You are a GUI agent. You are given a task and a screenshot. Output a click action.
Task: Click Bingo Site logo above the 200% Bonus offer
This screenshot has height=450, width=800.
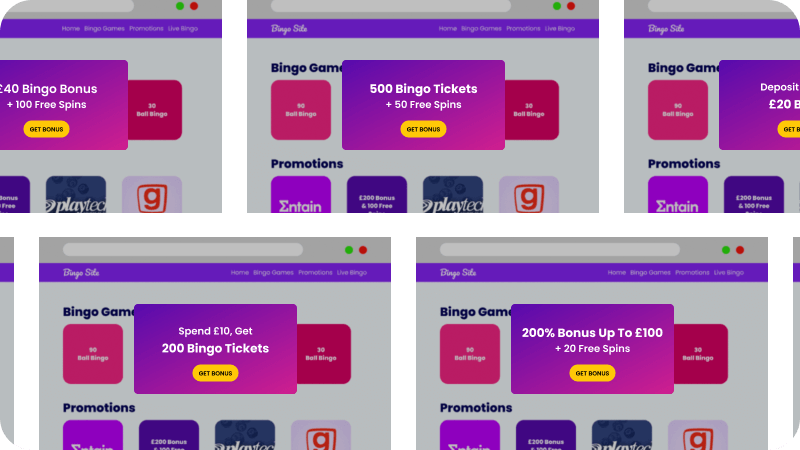pos(460,272)
